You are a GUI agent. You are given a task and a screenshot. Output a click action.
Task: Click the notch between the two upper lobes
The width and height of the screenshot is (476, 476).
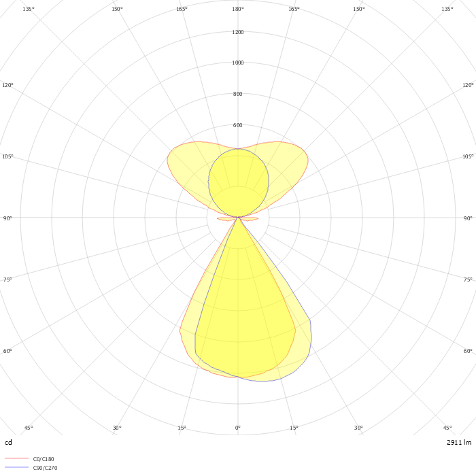[x=238, y=150]
